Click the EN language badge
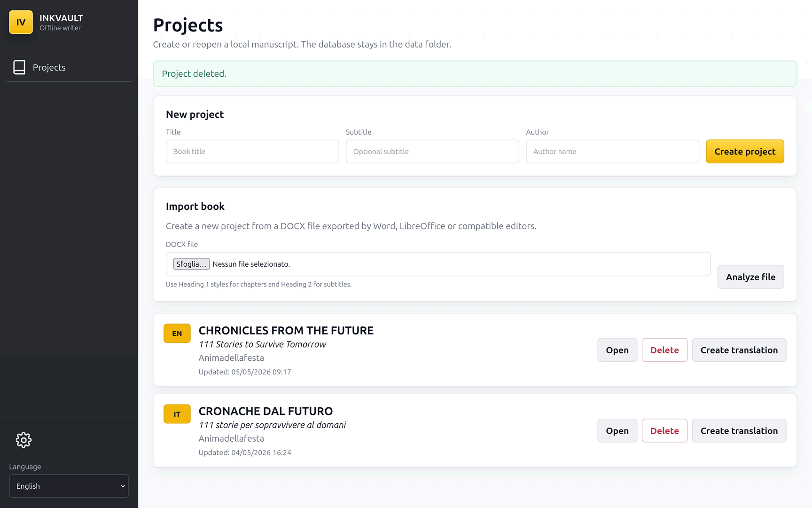 pos(177,333)
